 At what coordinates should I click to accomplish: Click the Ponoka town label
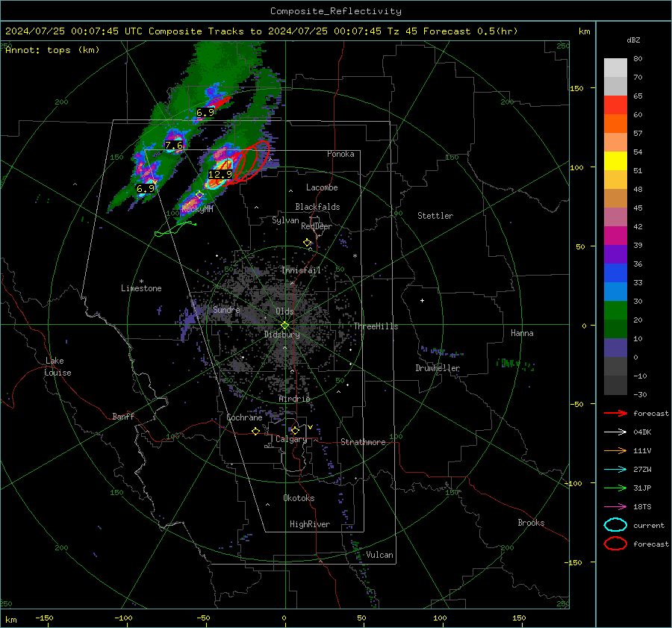point(340,154)
